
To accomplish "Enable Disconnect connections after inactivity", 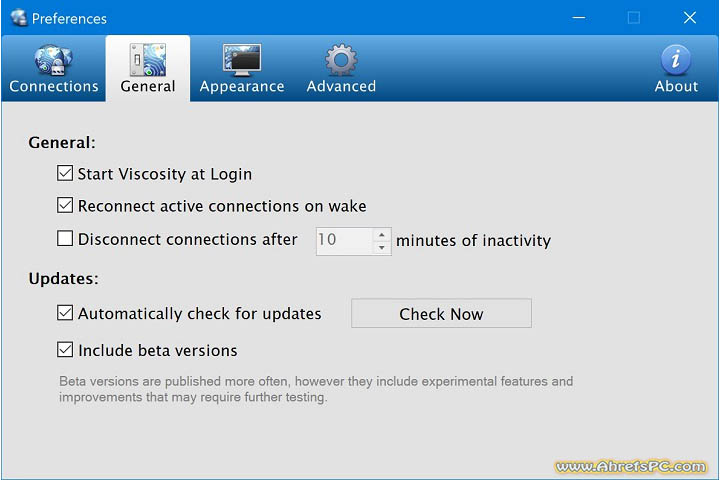I will 65,238.
